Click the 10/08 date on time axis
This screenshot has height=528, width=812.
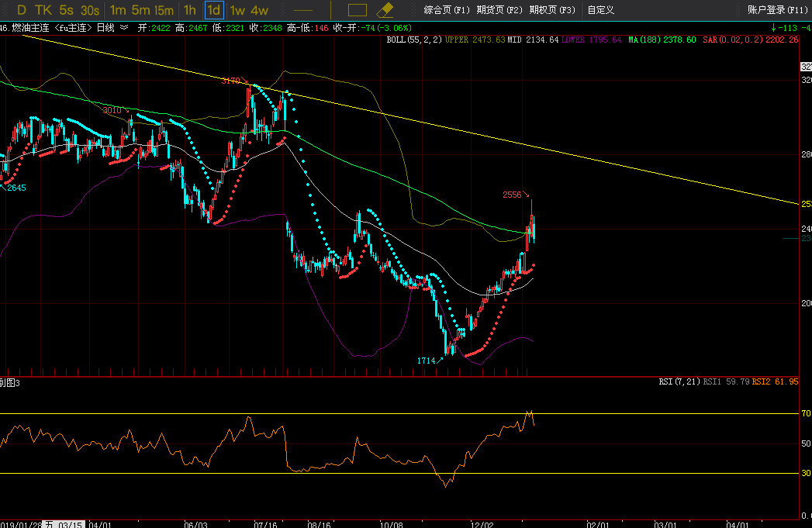pos(391,524)
